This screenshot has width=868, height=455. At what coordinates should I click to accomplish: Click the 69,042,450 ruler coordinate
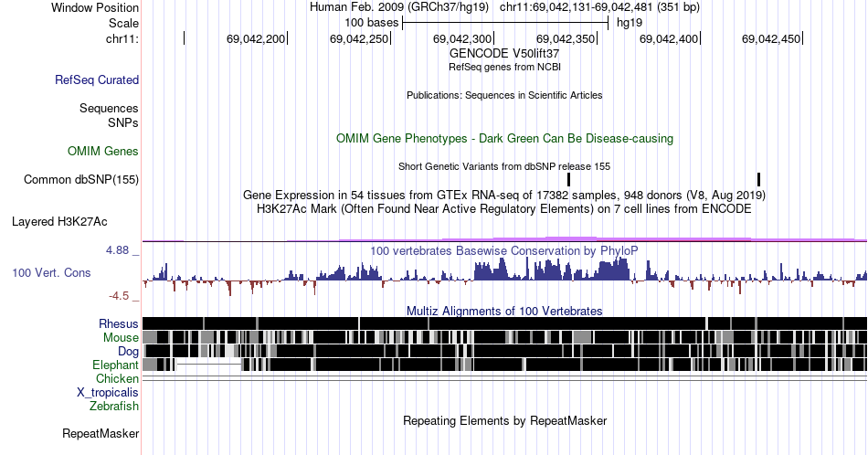pyautogui.click(x=771, y=38)
